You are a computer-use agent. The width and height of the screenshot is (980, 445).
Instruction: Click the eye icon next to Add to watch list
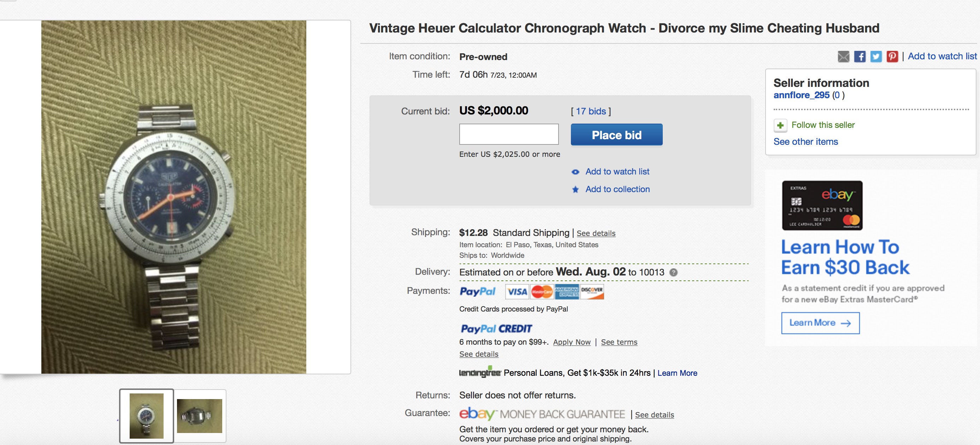[x=575, y=172]
